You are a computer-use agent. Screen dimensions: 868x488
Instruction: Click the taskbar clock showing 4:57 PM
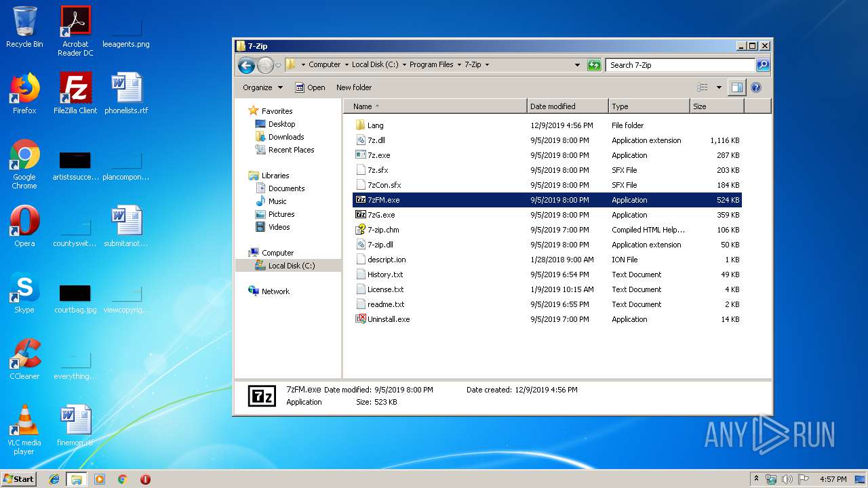click(833, 479)
